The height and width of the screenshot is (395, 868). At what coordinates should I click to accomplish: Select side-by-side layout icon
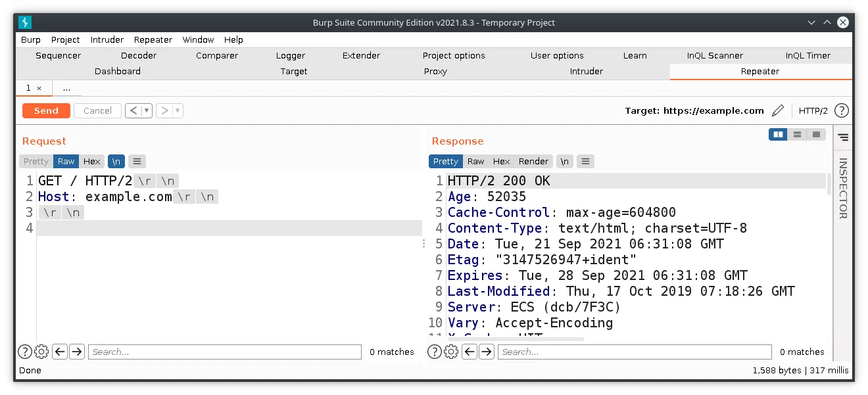point(779,134)
